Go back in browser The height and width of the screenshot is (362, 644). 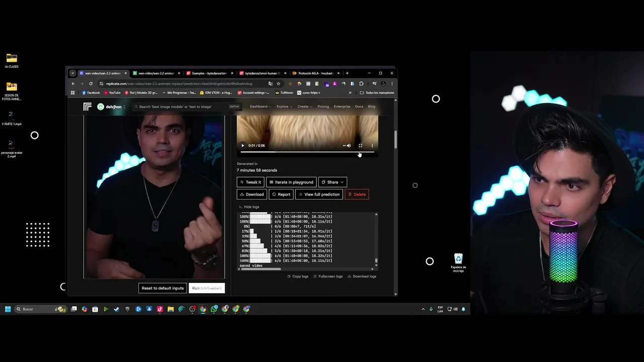(73, 83)
